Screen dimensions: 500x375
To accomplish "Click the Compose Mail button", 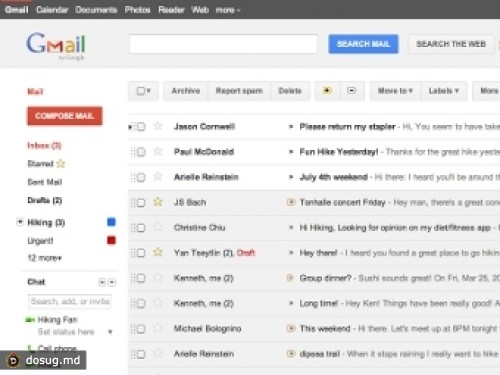I will tap(65, 116).
